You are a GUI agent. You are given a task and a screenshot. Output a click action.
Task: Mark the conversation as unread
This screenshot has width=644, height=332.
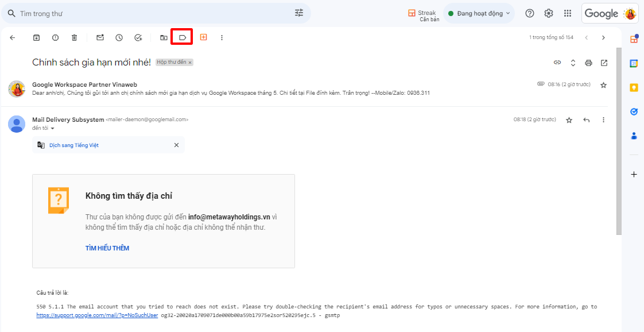click(x=100, y=37)
